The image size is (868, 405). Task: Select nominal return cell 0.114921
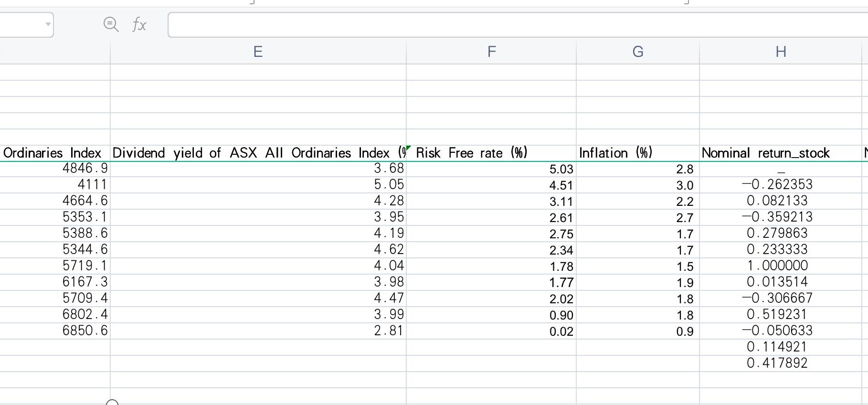click(x=781, y=347)
